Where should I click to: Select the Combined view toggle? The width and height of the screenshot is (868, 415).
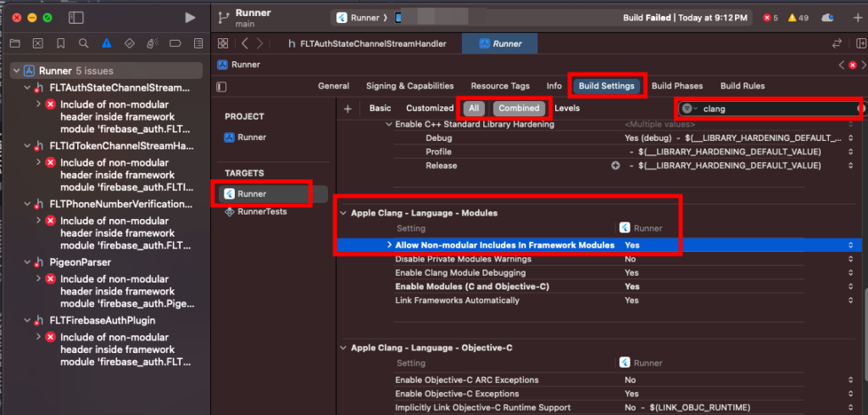520,109
